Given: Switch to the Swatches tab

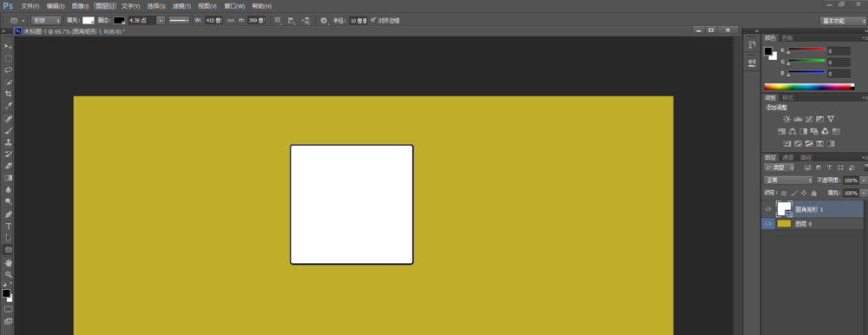Looking at the screenshot, I should [787, 37].
